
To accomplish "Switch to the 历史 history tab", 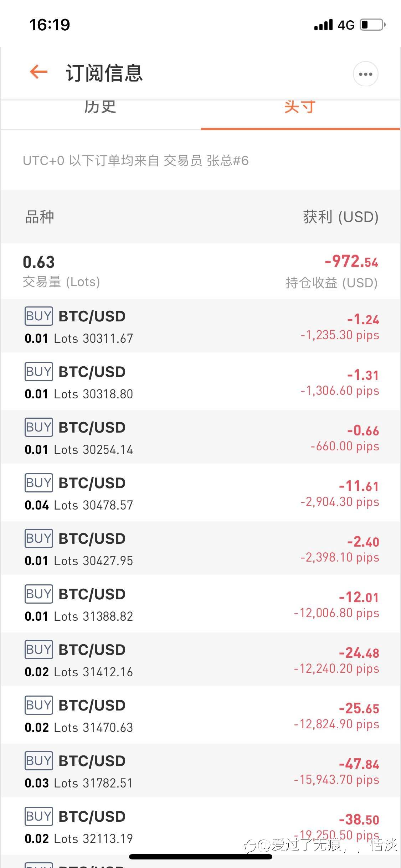I will (x=100, y=107).
